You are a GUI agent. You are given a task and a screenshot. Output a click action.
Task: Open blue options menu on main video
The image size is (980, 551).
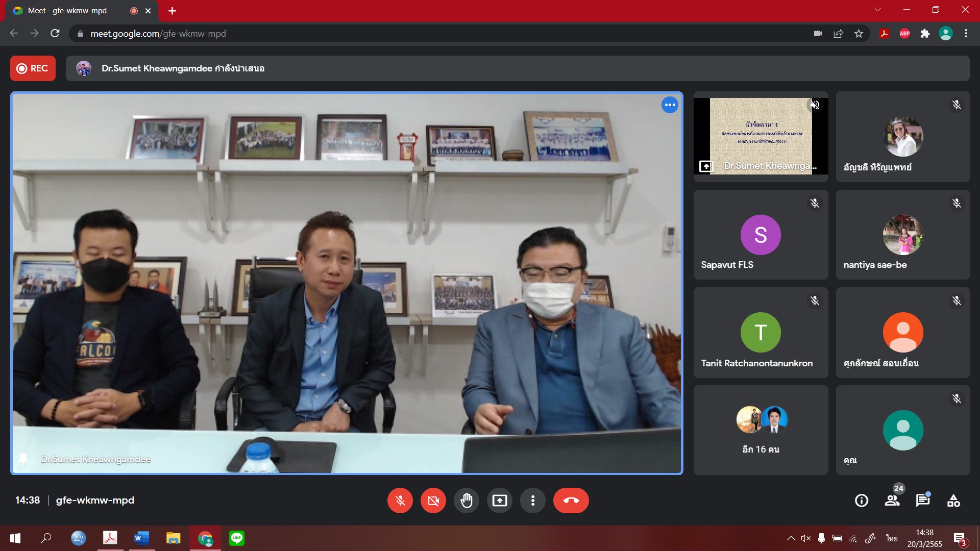pos(670,105)
